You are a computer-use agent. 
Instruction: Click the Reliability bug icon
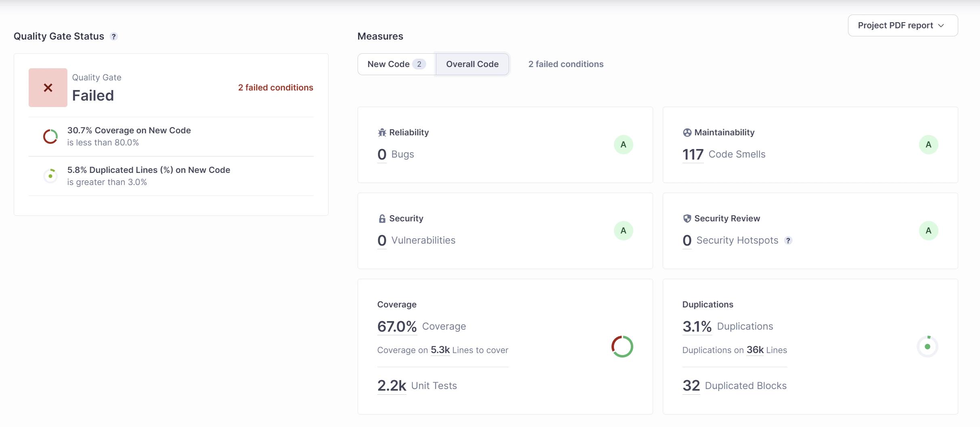point(382,133)
